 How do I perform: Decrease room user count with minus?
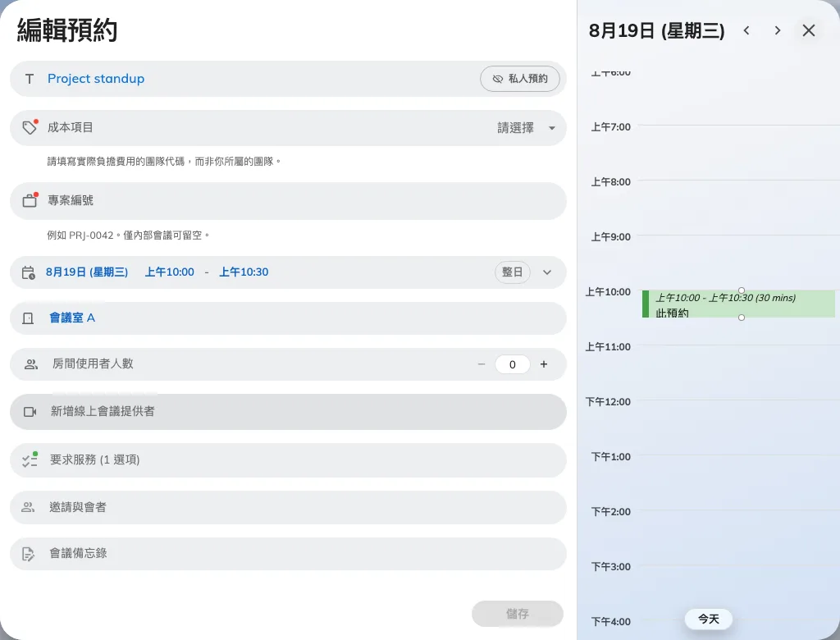pyautogui.click(x=481, y=364)
